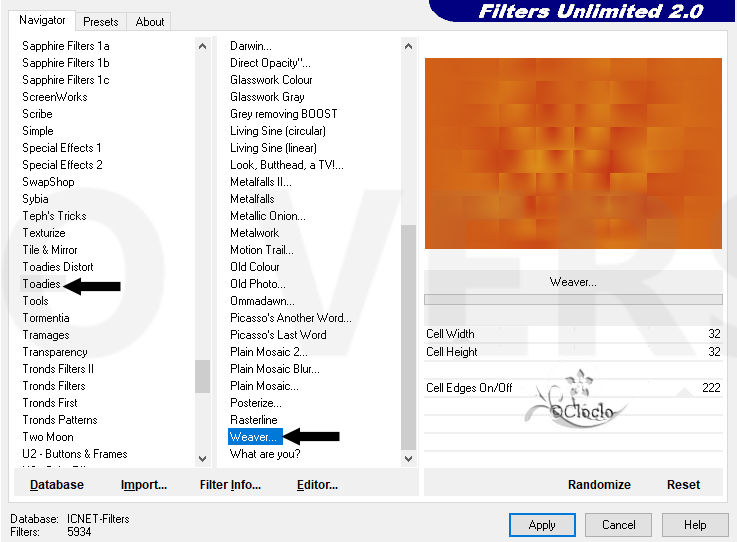The image size is (737, 542).
Task: Select Special Effects 1
Action: click(x=62, y=148)
